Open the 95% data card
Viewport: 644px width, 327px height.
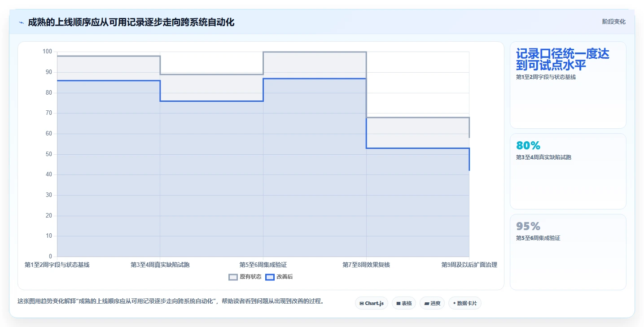[568, 252]
